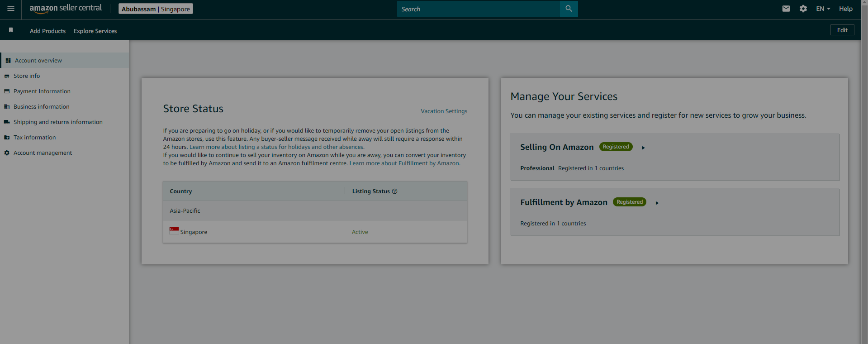868x344 pixels.
Task: Click the vertical scrollbar on the right
Action: click(864, 172)
